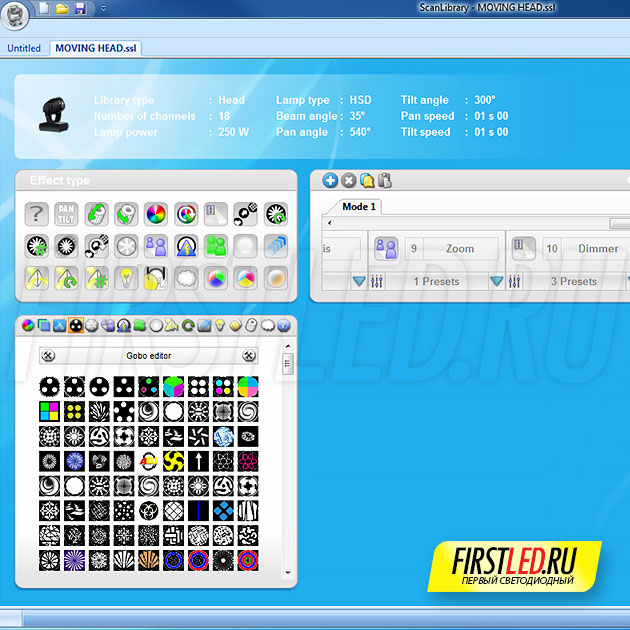630x630 pixels.
Task: Click the Dimmer channel name field
Action: [x=597, y=249]
